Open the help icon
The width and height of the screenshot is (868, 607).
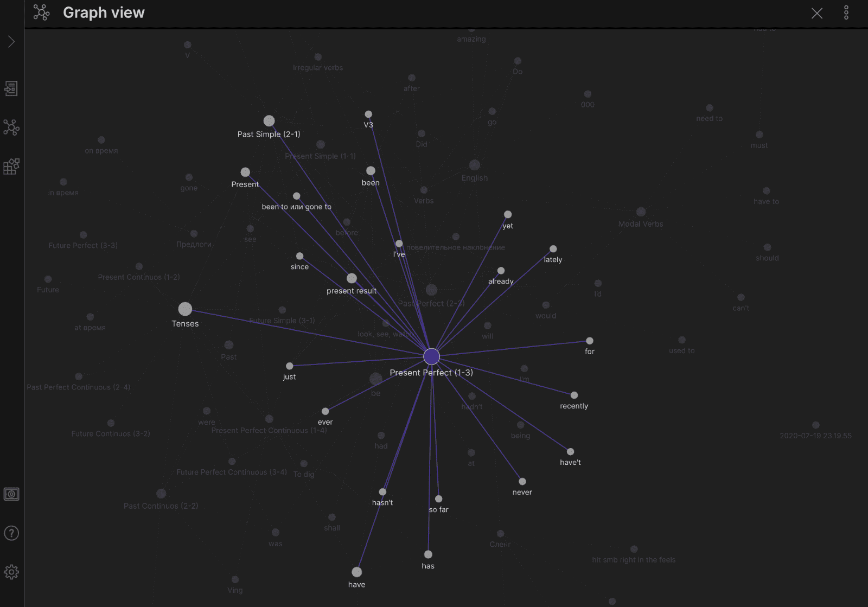[x=11, y=533]
